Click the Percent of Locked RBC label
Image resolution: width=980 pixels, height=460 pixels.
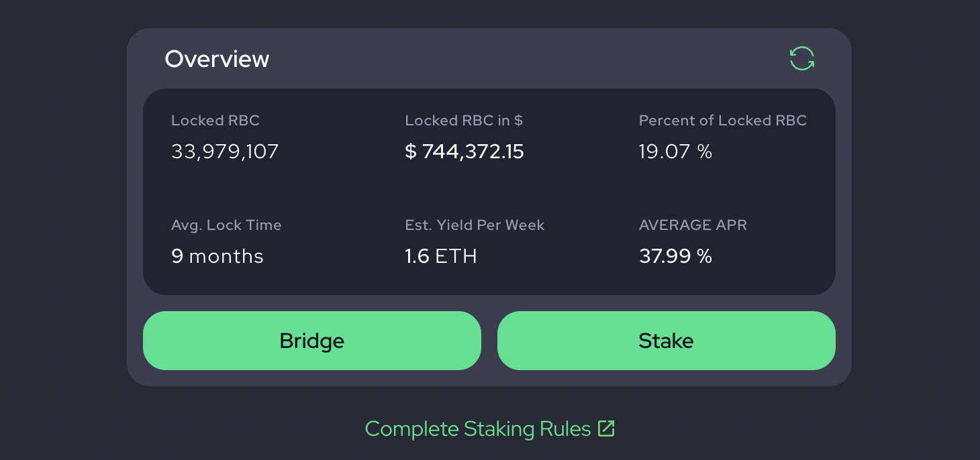pos(723,121)
